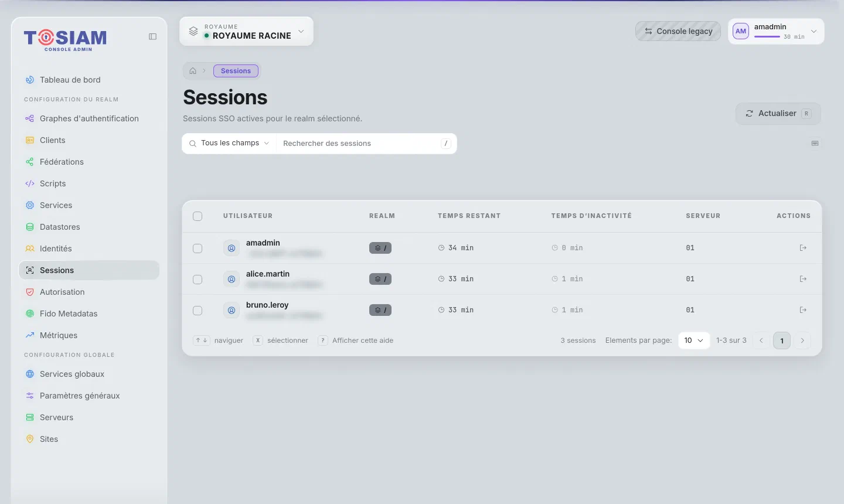Check the alice.martin session checkbox

click(x=198, y=280)
